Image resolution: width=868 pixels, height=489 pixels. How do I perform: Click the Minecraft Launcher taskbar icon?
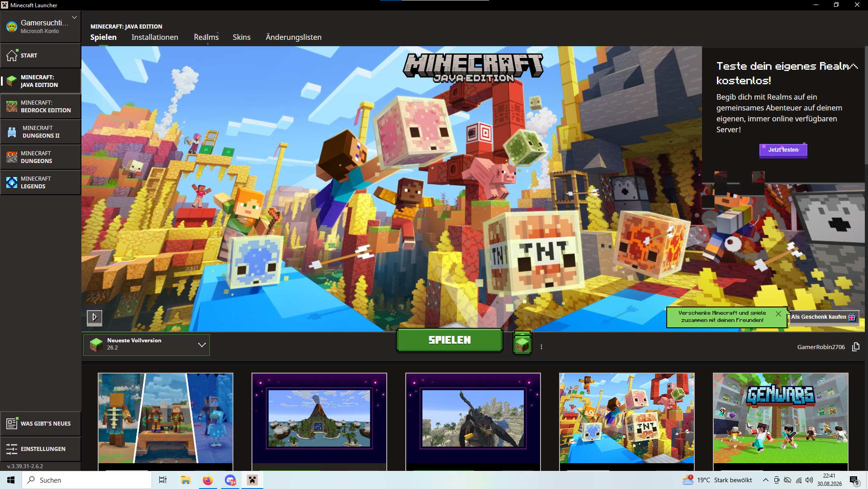(x=252, y=480)
